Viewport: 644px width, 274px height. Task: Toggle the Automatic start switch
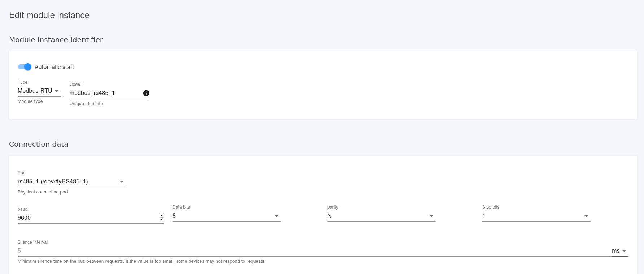25,67
